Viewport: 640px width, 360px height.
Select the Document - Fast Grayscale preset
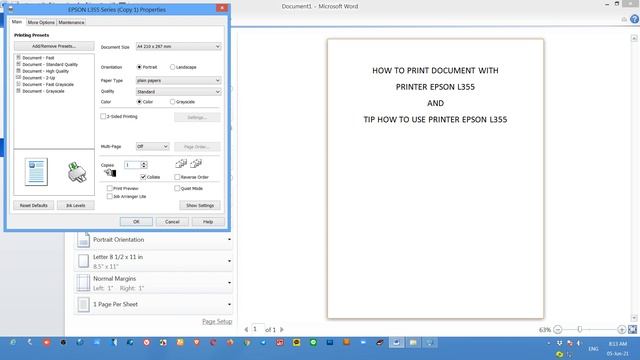[45, 84]
